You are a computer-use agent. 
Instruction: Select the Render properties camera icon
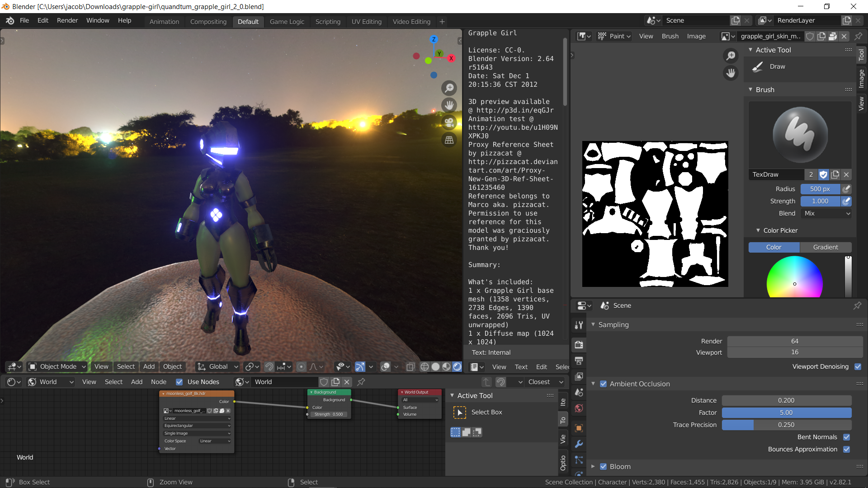click(579, 344)
